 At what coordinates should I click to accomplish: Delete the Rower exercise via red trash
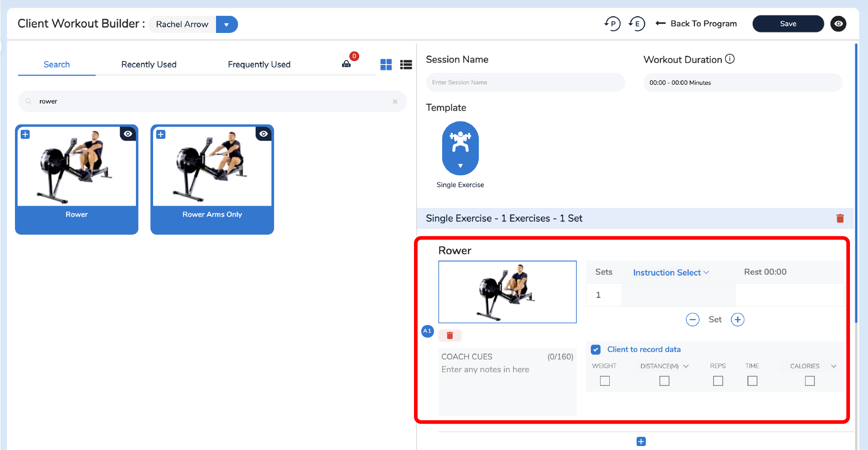(x=450, y=336)
